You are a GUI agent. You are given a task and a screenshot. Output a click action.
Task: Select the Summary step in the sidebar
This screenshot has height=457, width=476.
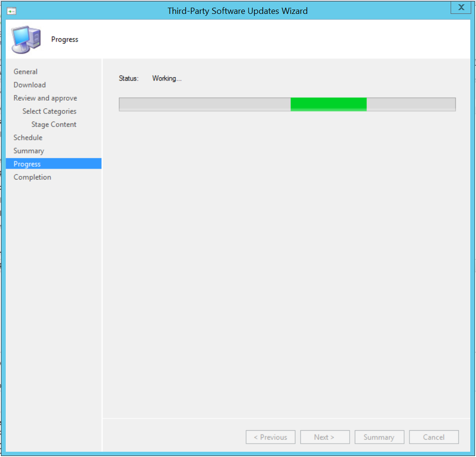(29, 151)
